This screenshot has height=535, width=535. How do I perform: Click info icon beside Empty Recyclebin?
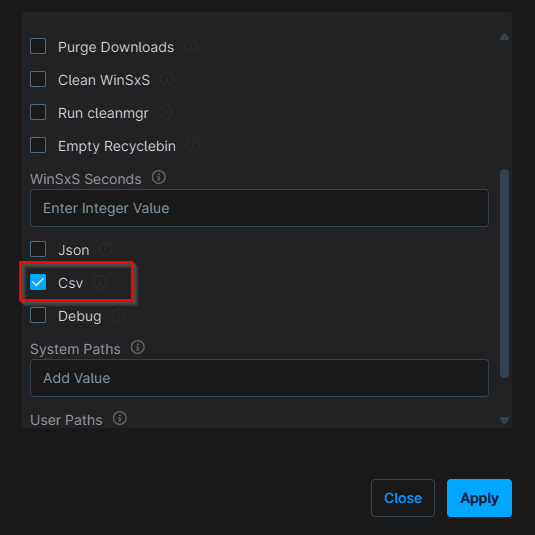[193, 145]
